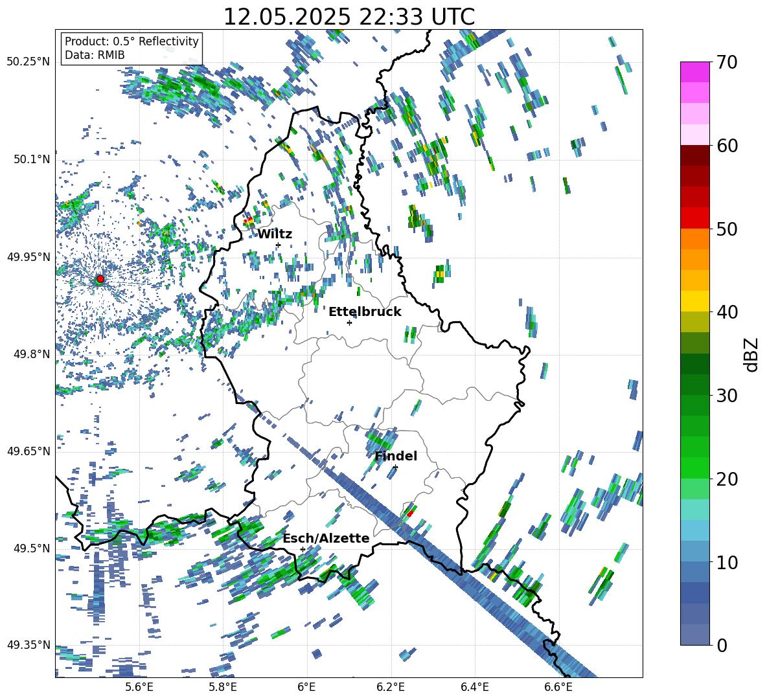
Task: Click the red reflectivity pixel south of Findel
Action: click(410, 514)
